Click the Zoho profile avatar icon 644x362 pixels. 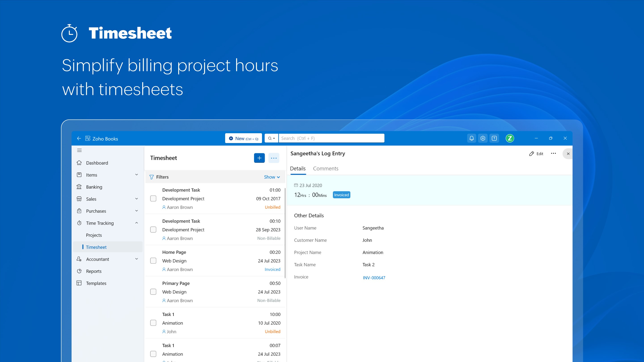(x=510, y=138)
